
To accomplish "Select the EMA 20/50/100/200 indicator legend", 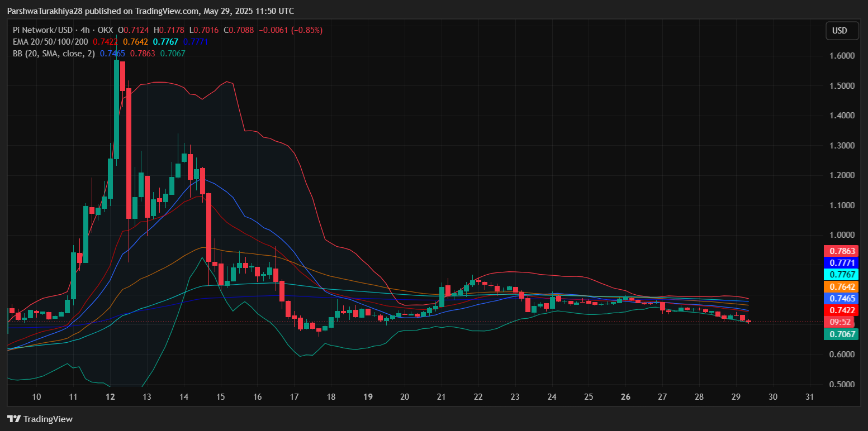I will pos(51,42).
